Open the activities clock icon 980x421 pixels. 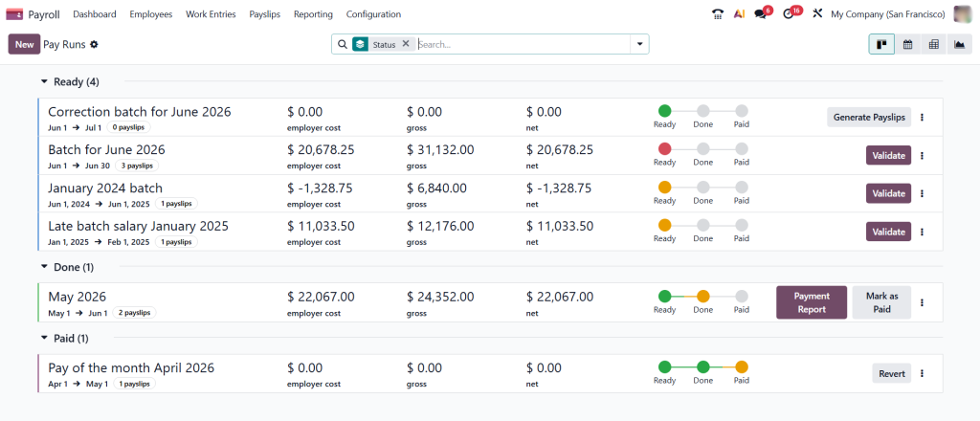pos(789,13)
